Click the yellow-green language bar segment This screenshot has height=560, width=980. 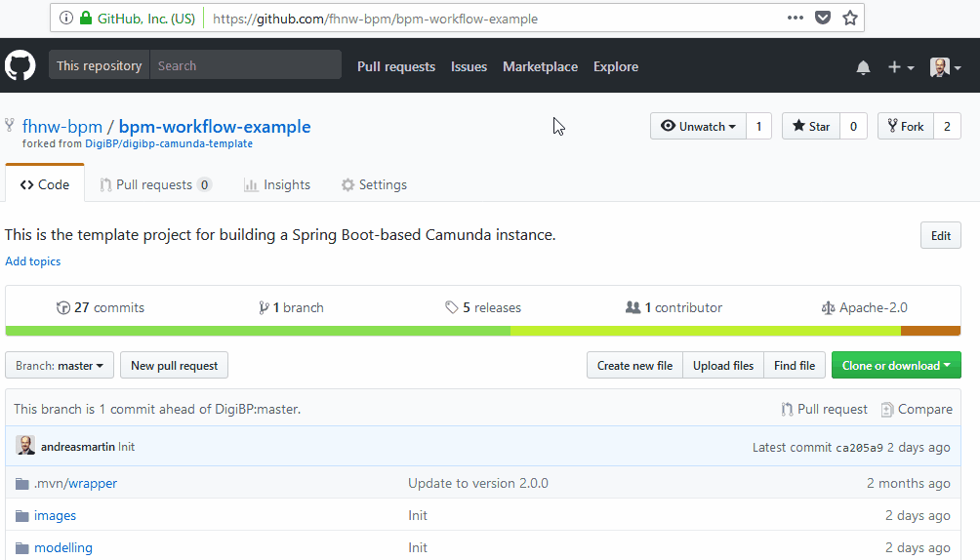click(706, 331)
